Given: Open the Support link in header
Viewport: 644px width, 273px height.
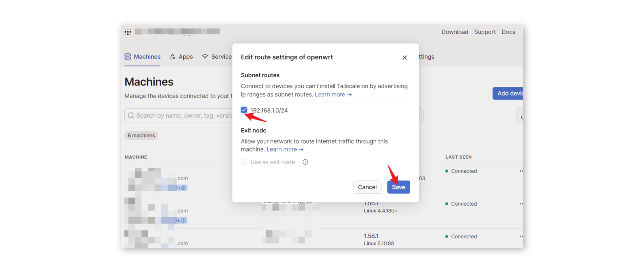Looking at the screenshot, I should [x=485, y=32].
